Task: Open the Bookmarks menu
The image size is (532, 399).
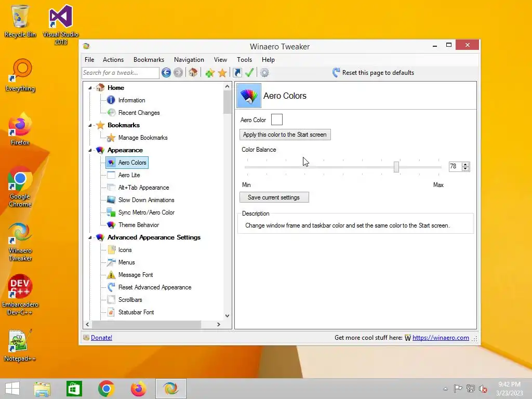Action: point(149,60)
